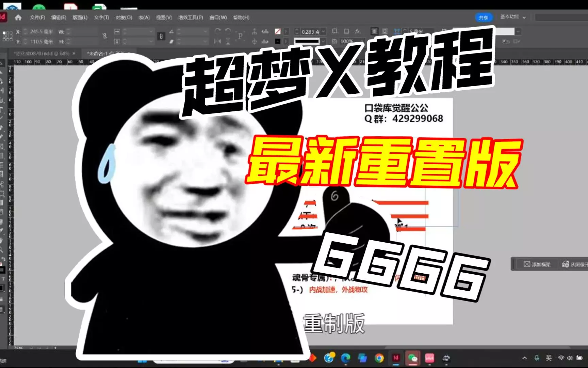Image resolution: width=588 pixels, height=368 pixels.
Task: Open the stroke style dropdown
Action: [323, 41]
